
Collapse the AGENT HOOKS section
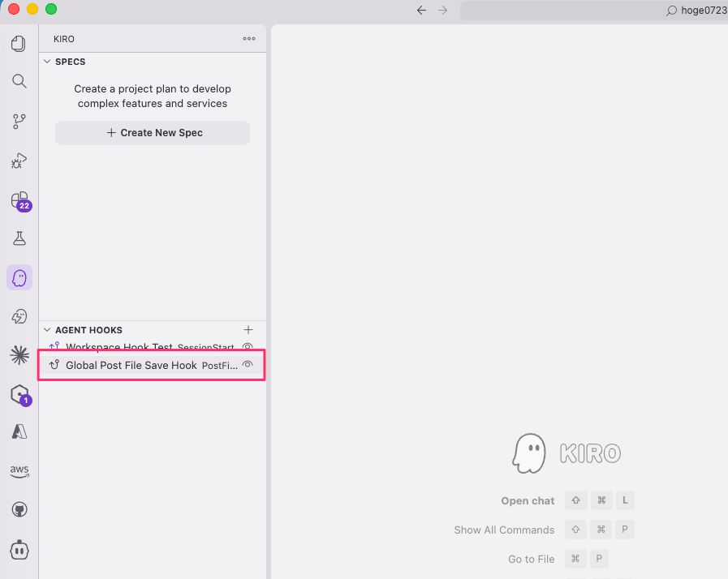(x=47, y=330)
